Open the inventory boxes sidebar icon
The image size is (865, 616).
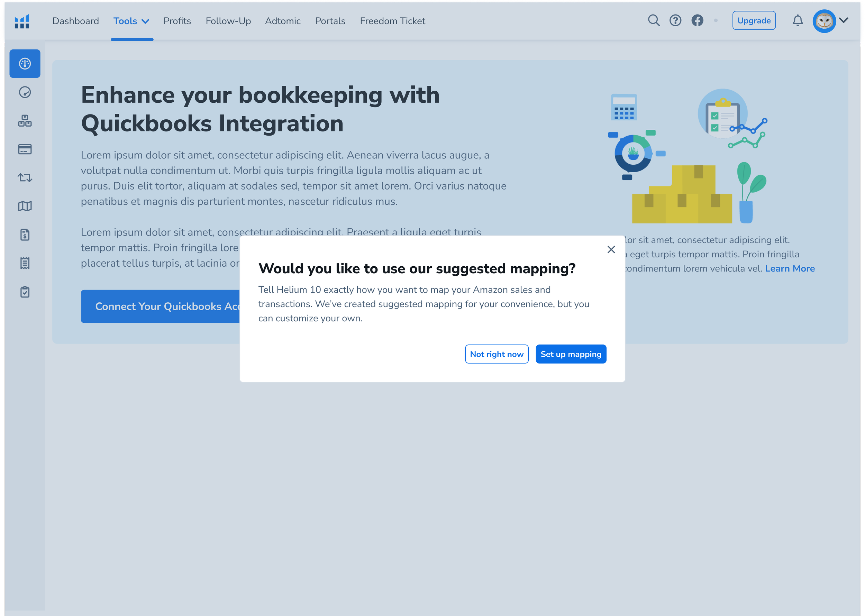click(x=25, y=121)
